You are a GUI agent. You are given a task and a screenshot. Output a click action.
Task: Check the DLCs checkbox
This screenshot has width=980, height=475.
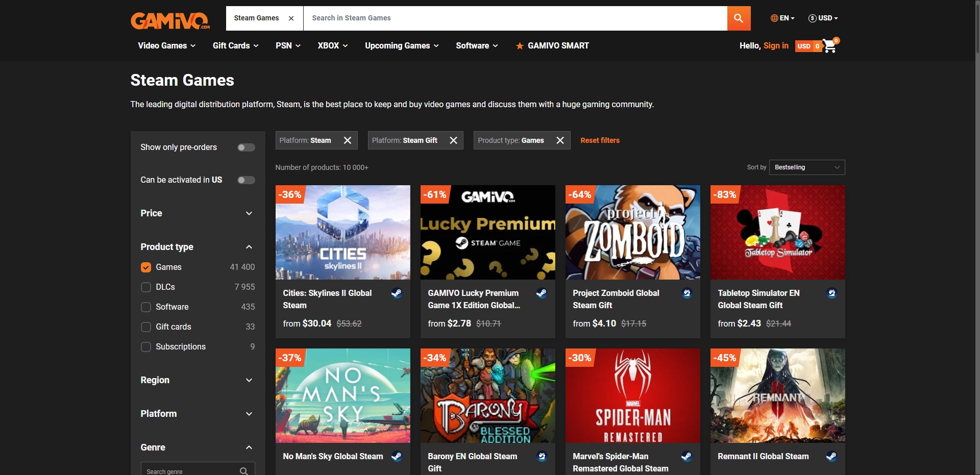(x=146, y=287)
